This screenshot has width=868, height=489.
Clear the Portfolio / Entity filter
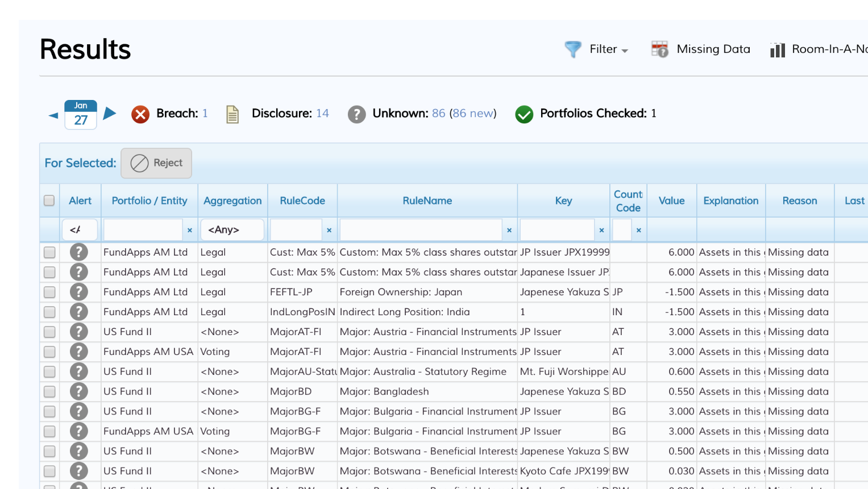tap(190, 230)
